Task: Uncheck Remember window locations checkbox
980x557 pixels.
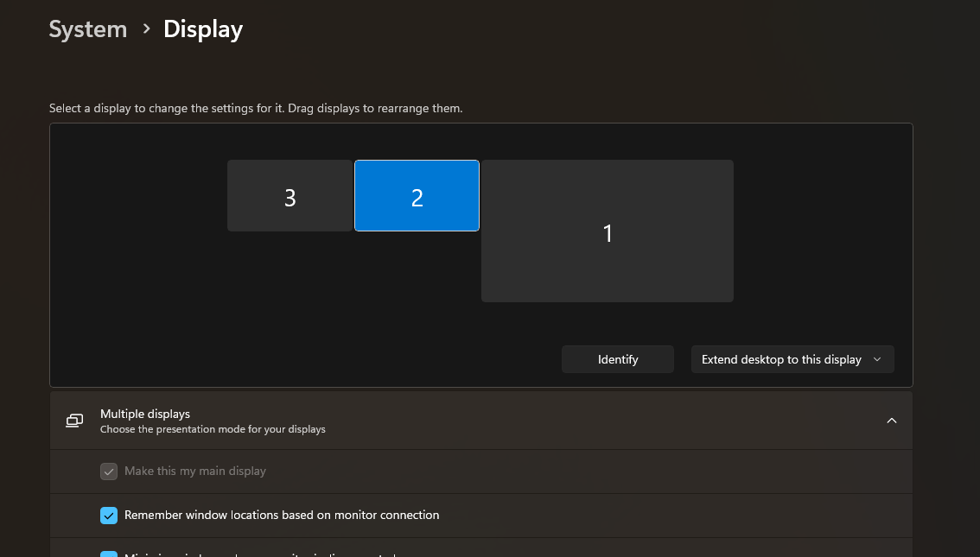Action: 109,516
